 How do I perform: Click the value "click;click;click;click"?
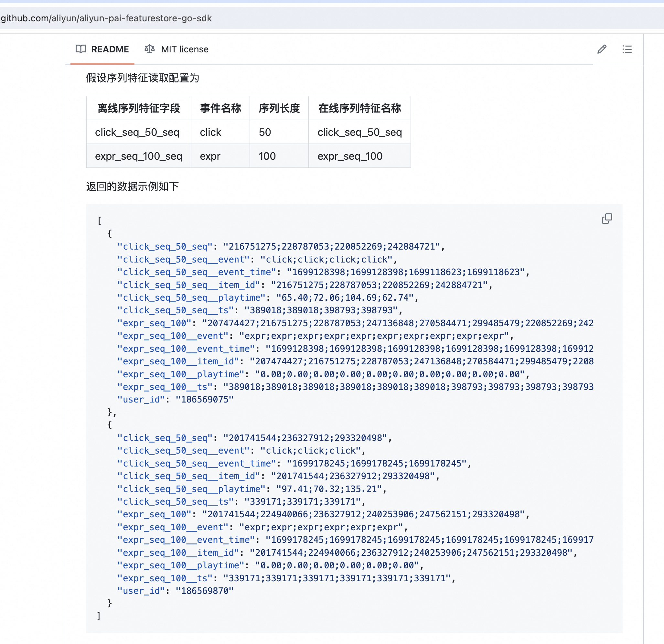(326, 260)
